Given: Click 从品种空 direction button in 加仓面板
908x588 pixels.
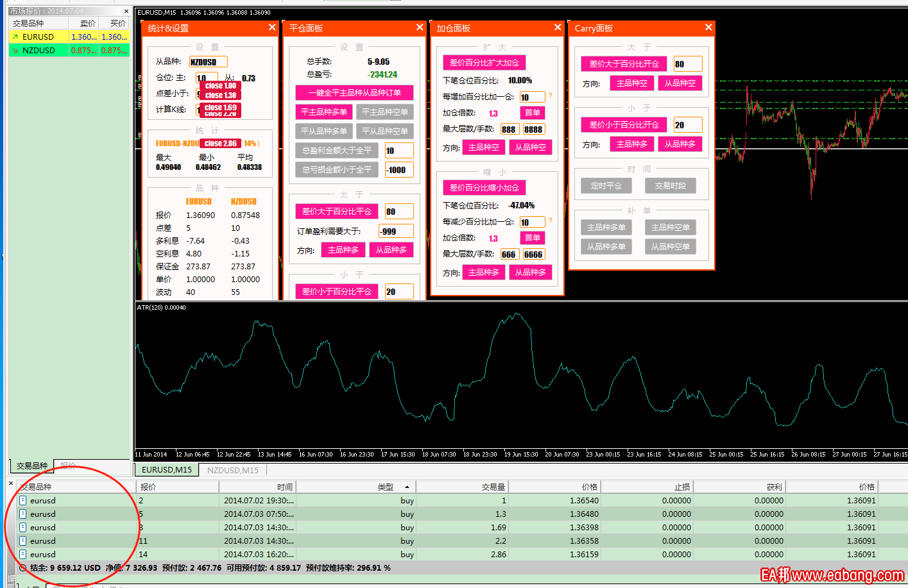Looking at the screenshot, I should (x=531, y=147).
